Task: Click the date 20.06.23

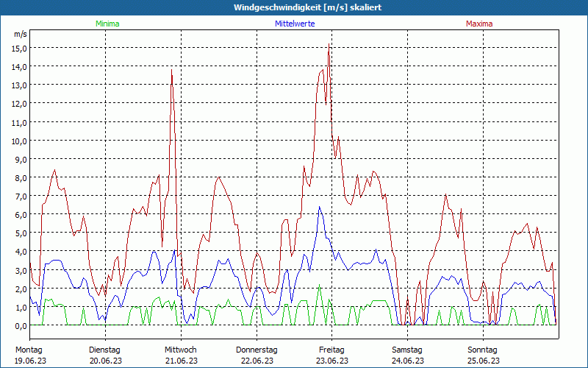Action: (x=106, y=361)
